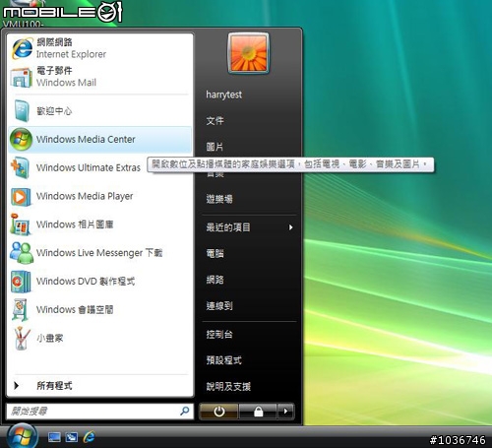Click the user account flower picture

click(x=249, y=53)
